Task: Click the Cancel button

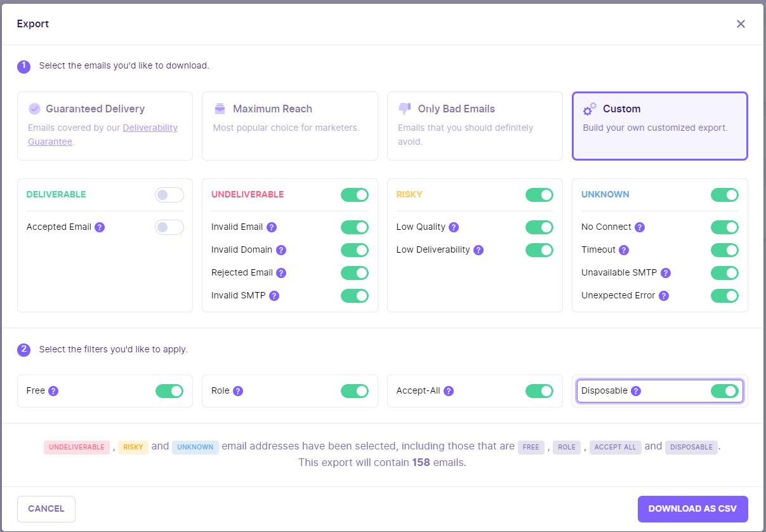Action: point(46,509)
